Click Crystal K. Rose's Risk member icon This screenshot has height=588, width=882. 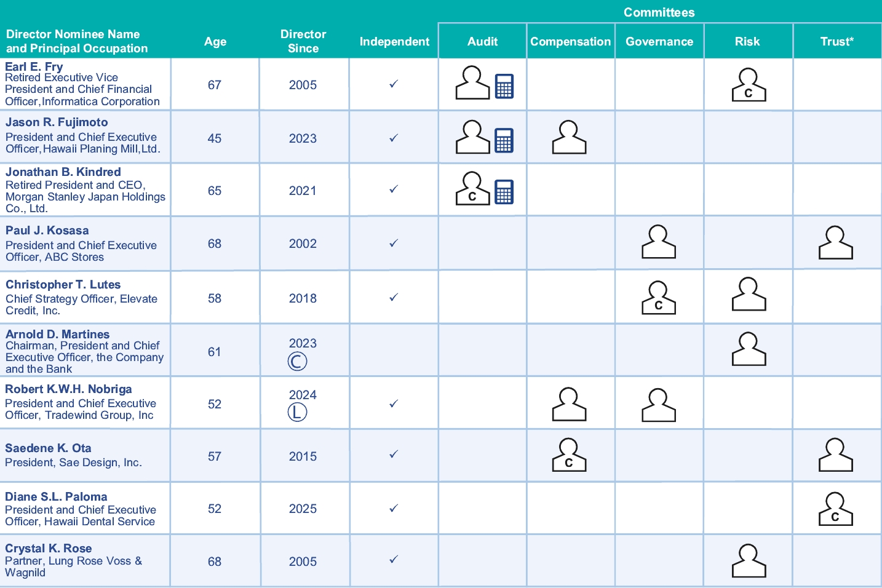pos(749,561)
